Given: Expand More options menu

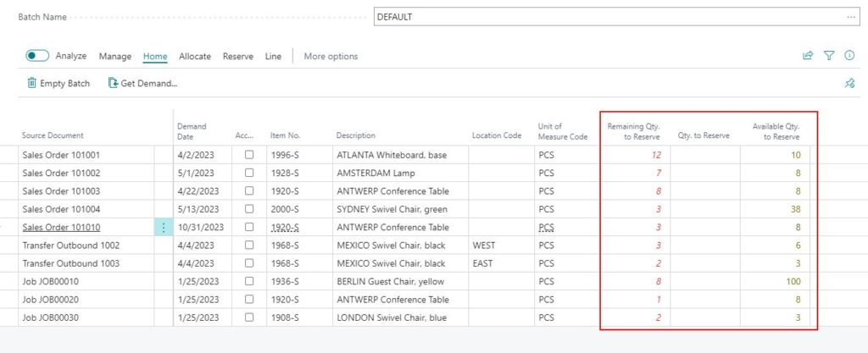Looking at the screenshot, I should tap(331, 57).
